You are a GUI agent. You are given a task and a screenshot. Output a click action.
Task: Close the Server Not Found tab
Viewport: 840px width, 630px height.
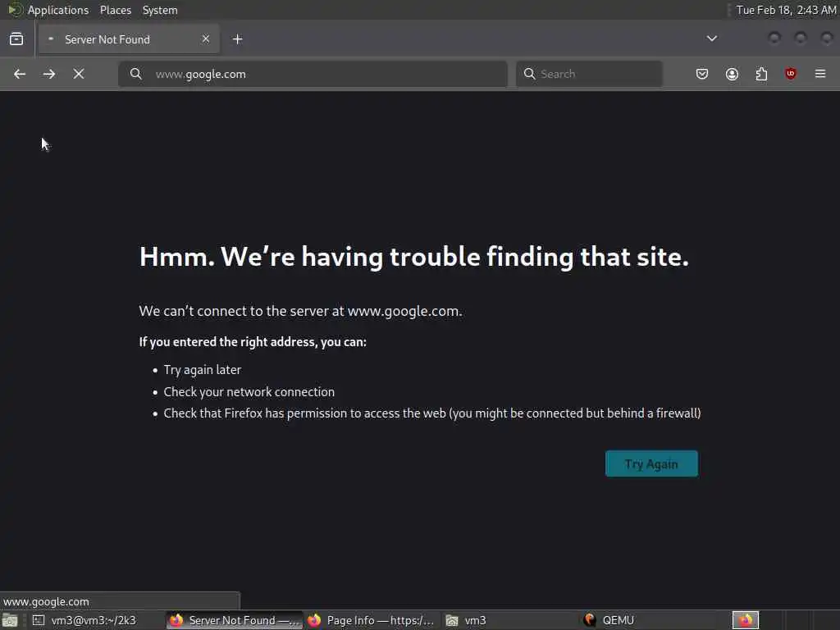pyautogui.click(x=206, y=39)
